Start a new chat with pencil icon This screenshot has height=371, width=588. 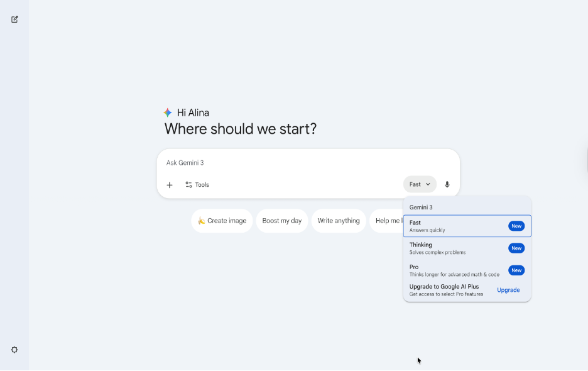tap(14, 19)
